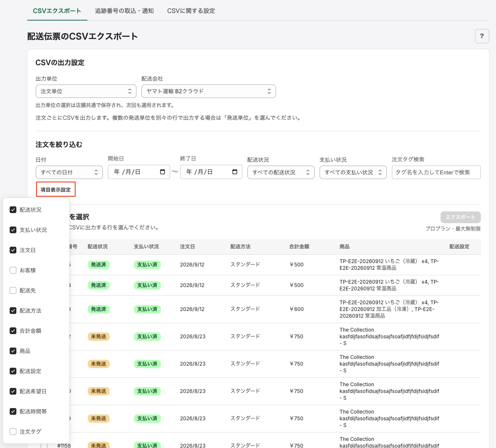Click the #1158 order number
This screenshot has width=496, height=448.
click(64, 445)
